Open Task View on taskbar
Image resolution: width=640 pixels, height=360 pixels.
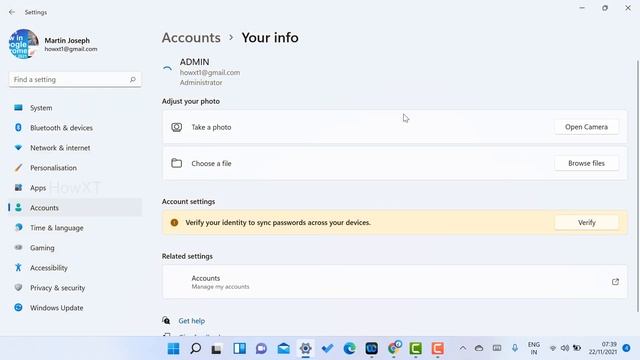click(x=217, y=349)
